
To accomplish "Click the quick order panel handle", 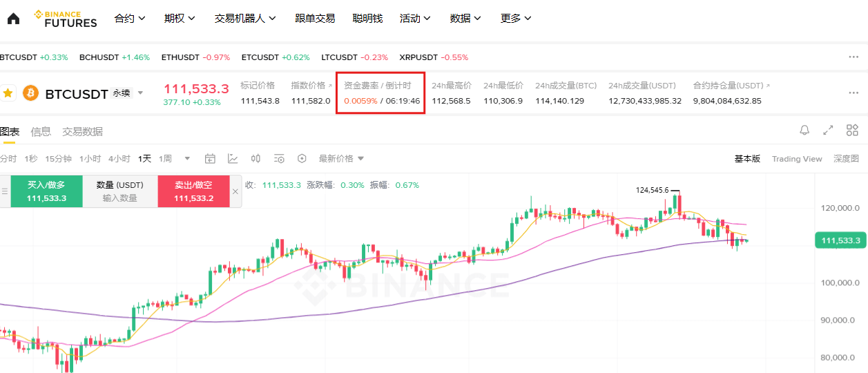I will (5, 191).
